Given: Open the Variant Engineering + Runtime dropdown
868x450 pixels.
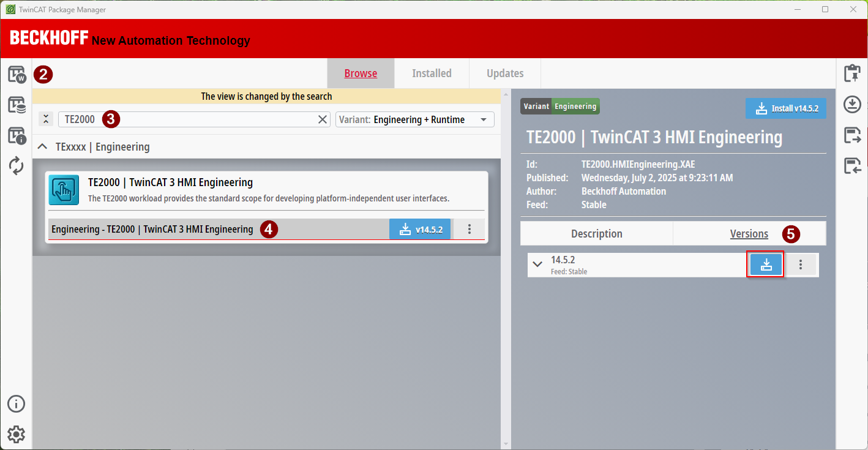Looking at the screenshot, I should tap(414, 120).
